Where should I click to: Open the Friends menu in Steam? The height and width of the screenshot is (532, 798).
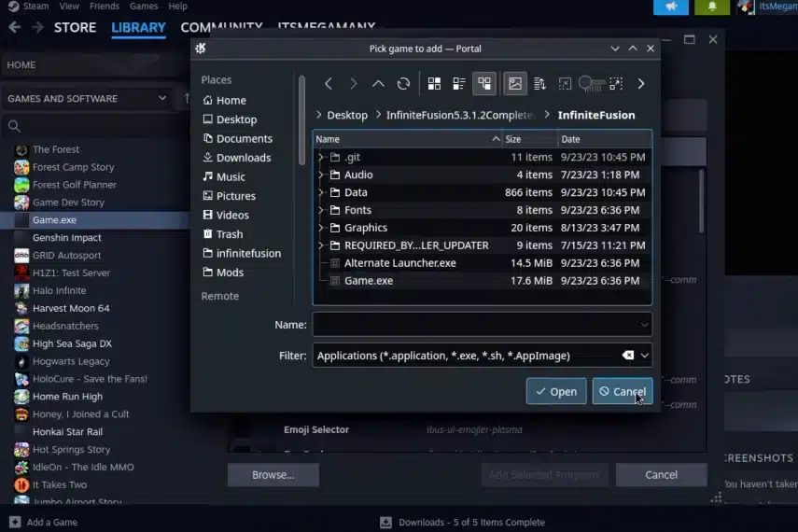[105, 7]
